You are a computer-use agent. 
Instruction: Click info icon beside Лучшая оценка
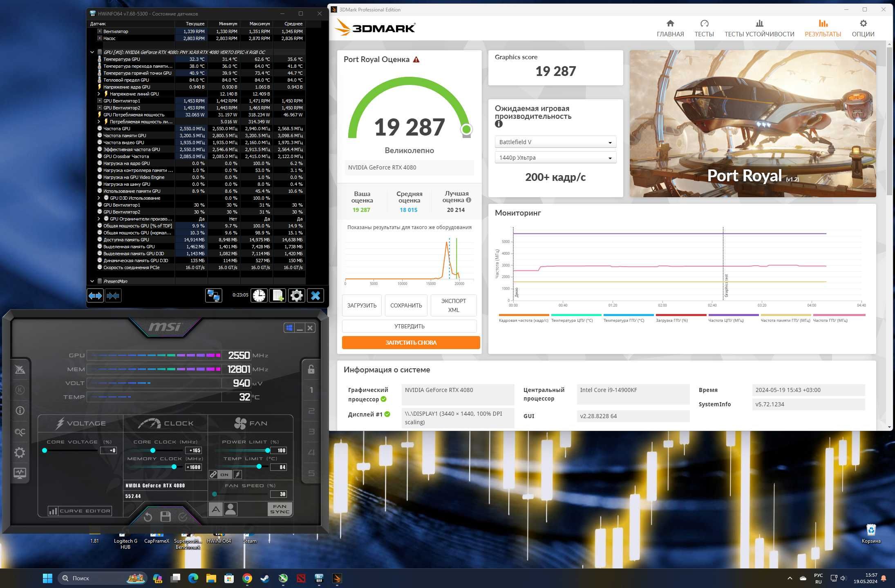point(469,200)
